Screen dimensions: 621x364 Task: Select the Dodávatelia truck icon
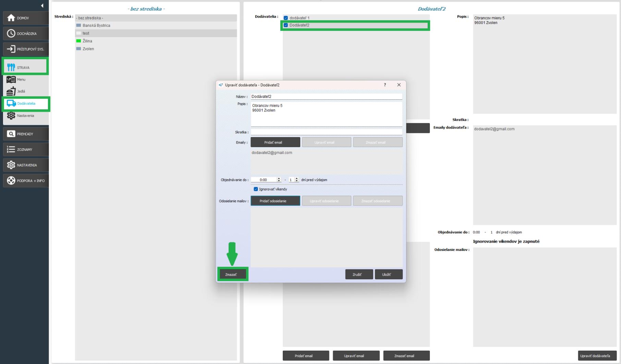pos(11,104)
